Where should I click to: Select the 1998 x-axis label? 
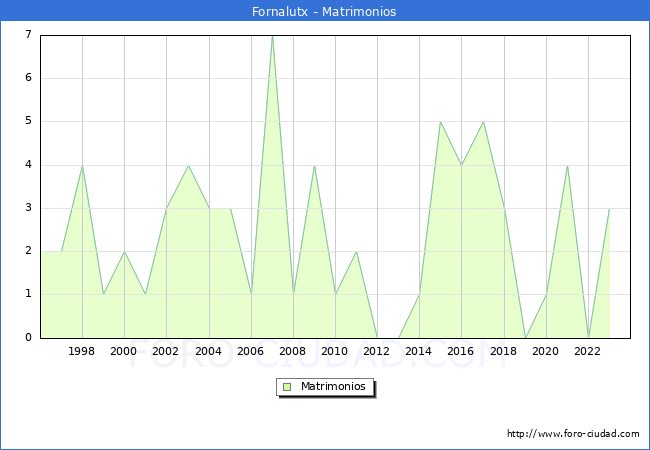click(82, 351)
